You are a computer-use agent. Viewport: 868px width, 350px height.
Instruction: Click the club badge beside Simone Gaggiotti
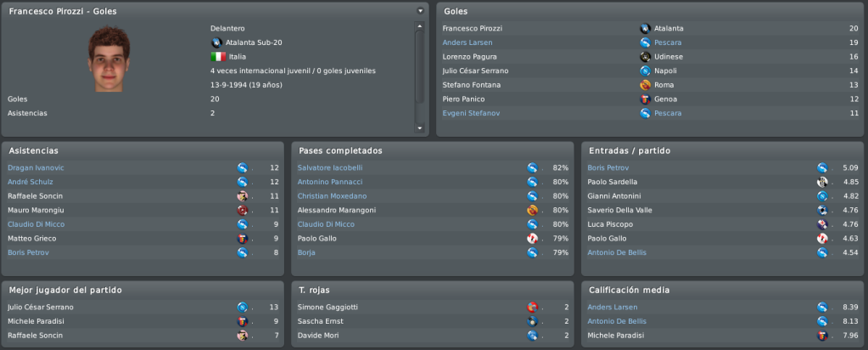(532, 308)
